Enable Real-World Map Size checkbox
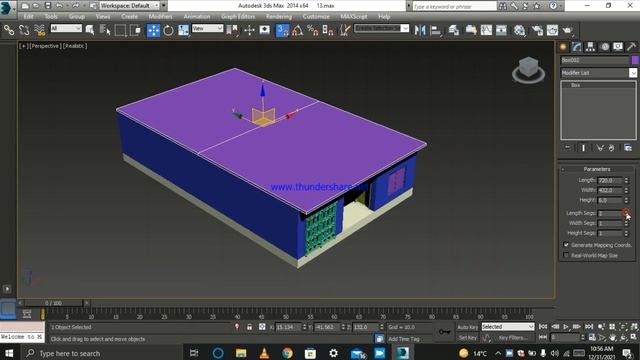Image resolution: width=640 pixels, height=360 pixels. tap(566, 255)
